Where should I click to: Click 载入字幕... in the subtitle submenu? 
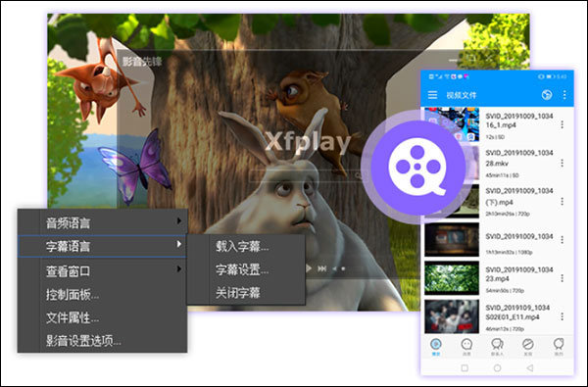246,246
